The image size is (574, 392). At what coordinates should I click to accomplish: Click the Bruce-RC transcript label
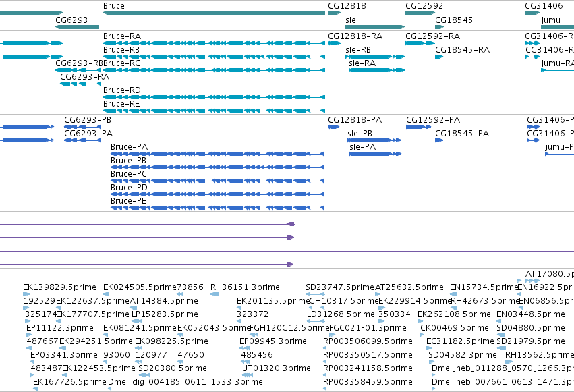pos(121,63)
